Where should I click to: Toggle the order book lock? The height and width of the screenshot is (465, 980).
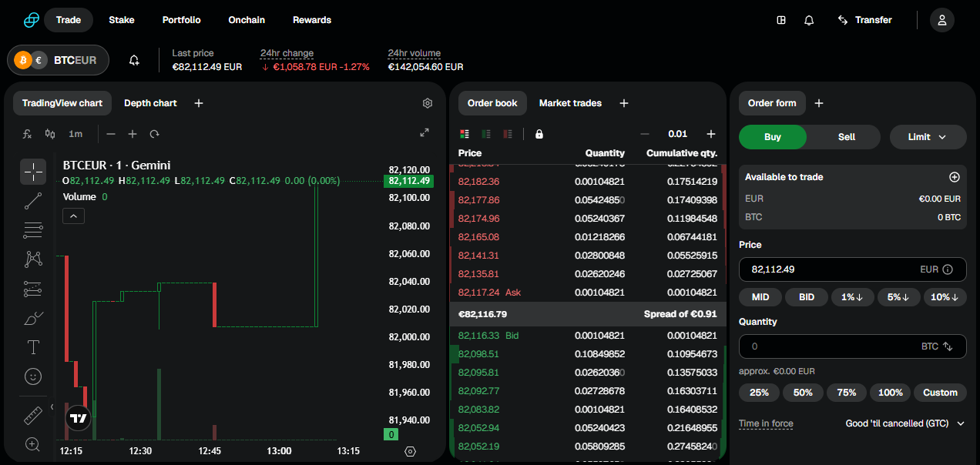[539, 133]
